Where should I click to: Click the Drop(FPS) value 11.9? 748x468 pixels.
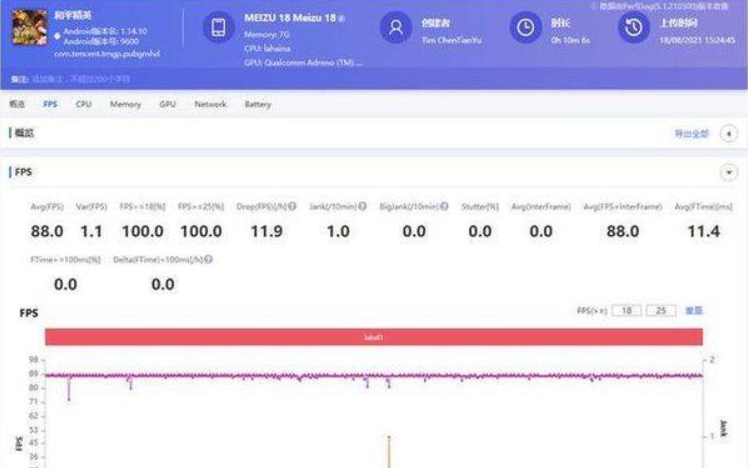click(x=267, y=231)
